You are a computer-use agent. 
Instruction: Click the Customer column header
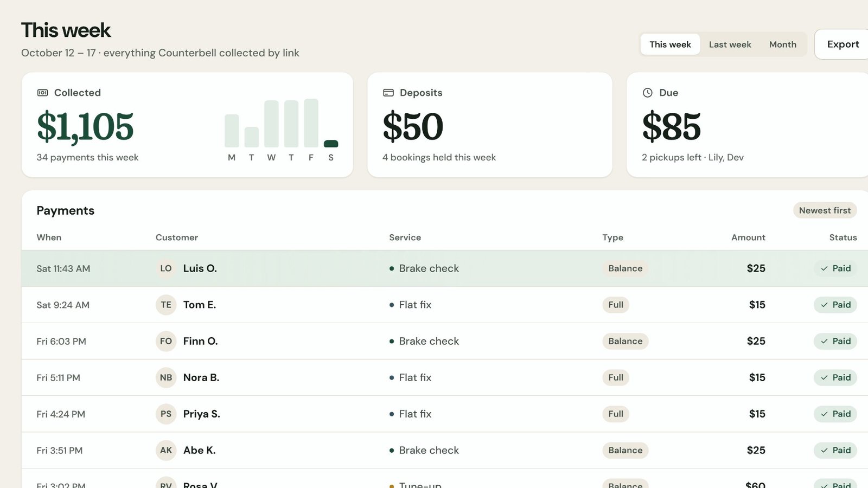coord(177,237)
